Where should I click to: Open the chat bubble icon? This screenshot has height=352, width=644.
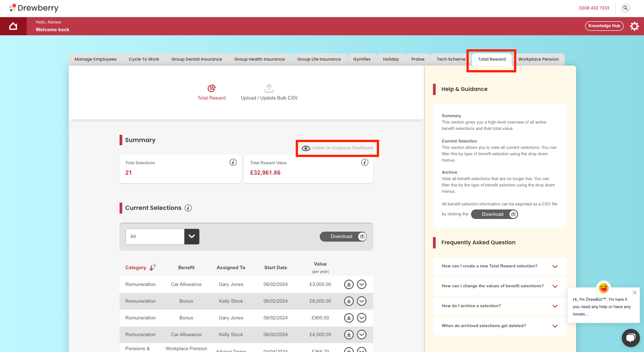tap(630, 338)
